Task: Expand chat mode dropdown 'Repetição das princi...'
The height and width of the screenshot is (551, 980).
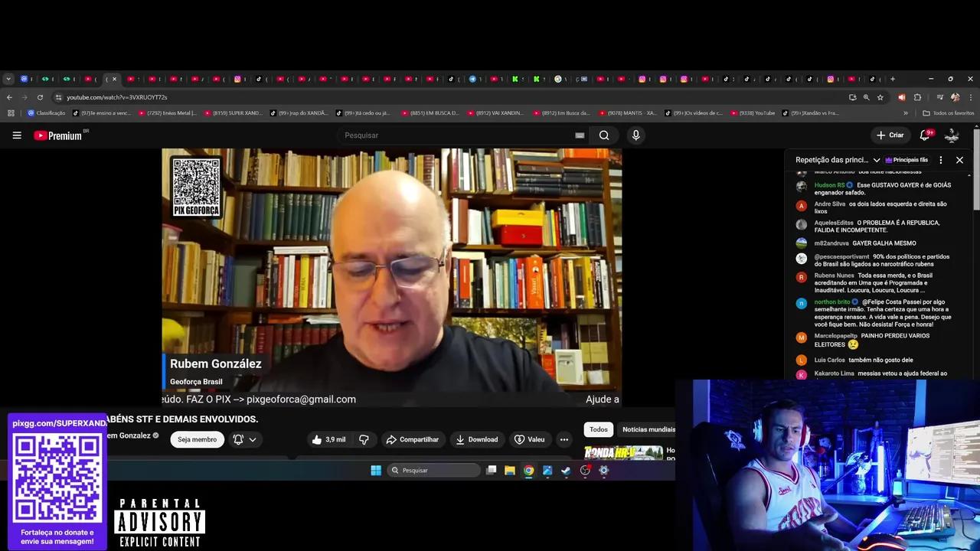Action: tap(838, 160)
